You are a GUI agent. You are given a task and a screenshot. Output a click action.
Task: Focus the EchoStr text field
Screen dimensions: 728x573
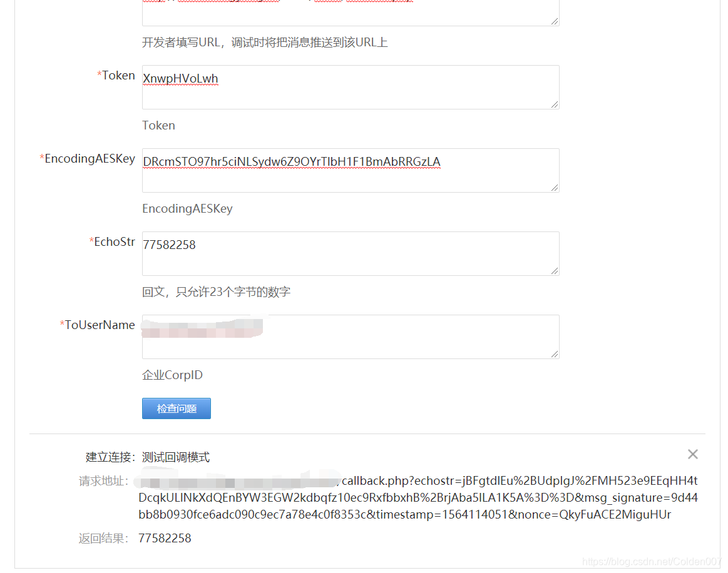tap(351, 253)
